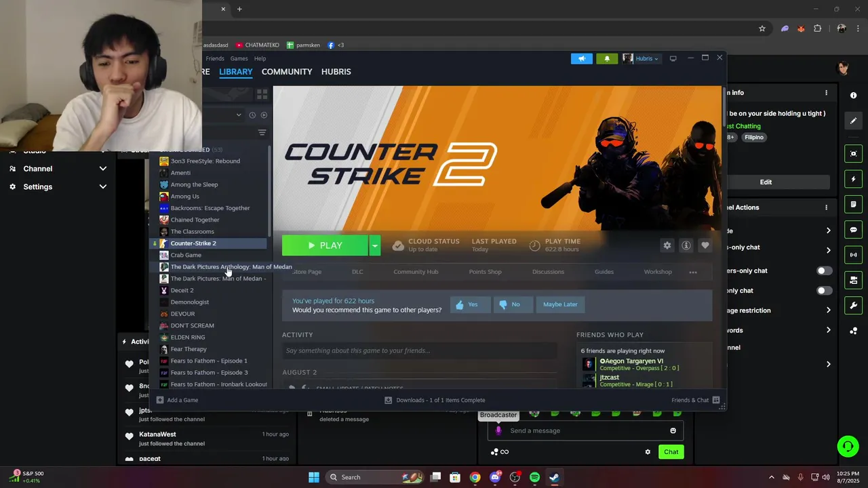The width and height of the screenshot is (868, 488).
Task: Open the Guides tab
Action: coord(604,272)
